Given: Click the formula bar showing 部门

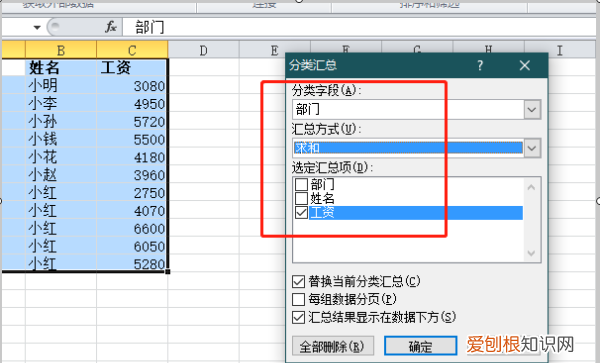Looking at the screenshot, I should click(x=360, y=28).
